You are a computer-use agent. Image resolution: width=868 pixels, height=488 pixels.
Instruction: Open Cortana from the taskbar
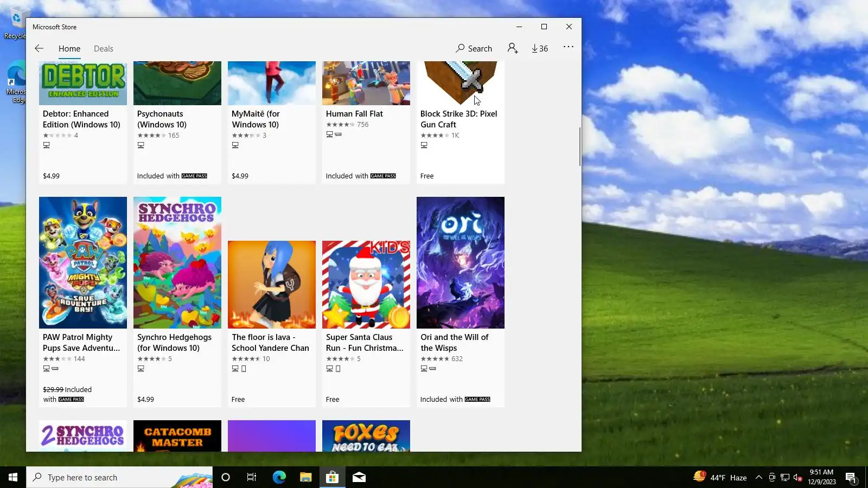click(x=226, y=477)
